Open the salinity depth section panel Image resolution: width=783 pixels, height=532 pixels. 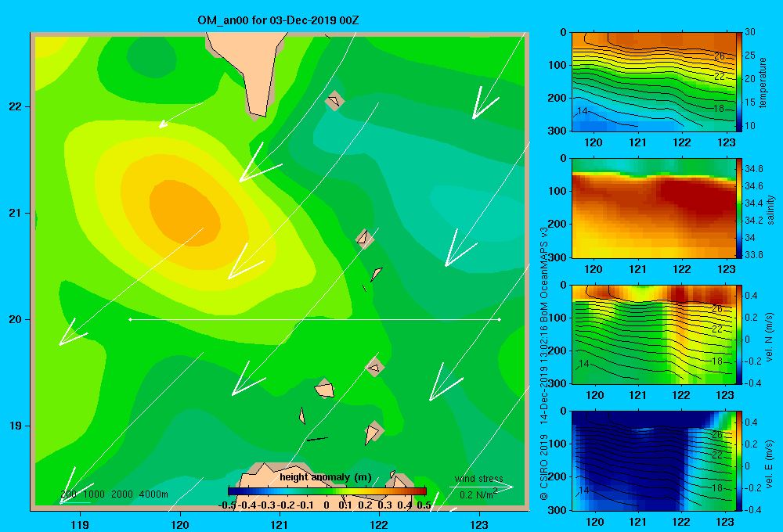click(653, 208)
